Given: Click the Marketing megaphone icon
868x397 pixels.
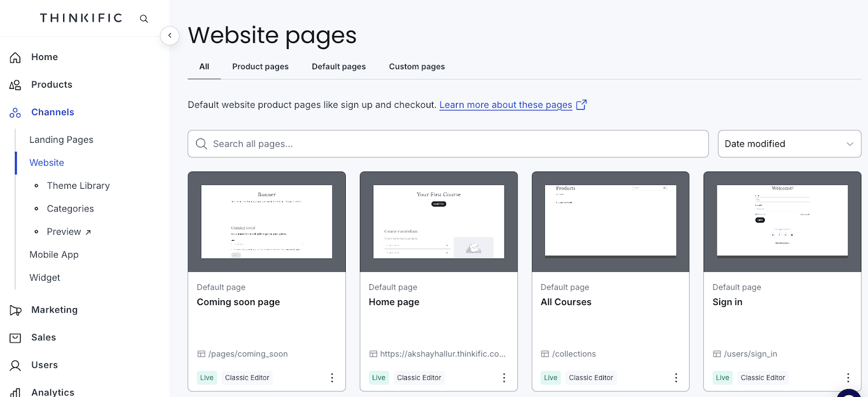Looking at the screenshot, I should [x=16, y=309].
